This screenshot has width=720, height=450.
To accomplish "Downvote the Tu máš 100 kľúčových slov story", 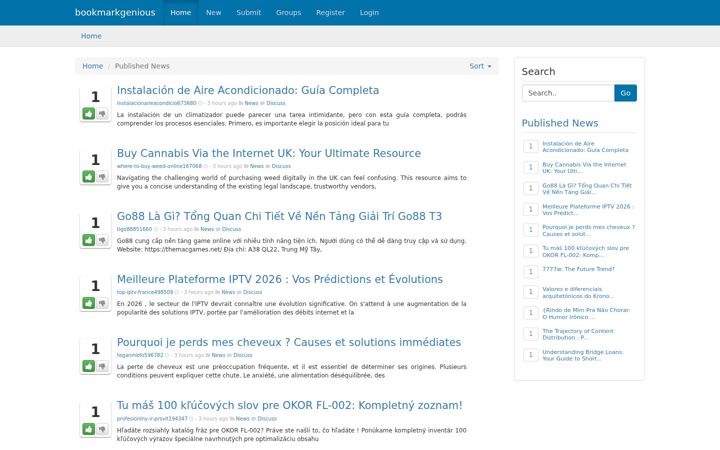I will click(x=102, y=429).
